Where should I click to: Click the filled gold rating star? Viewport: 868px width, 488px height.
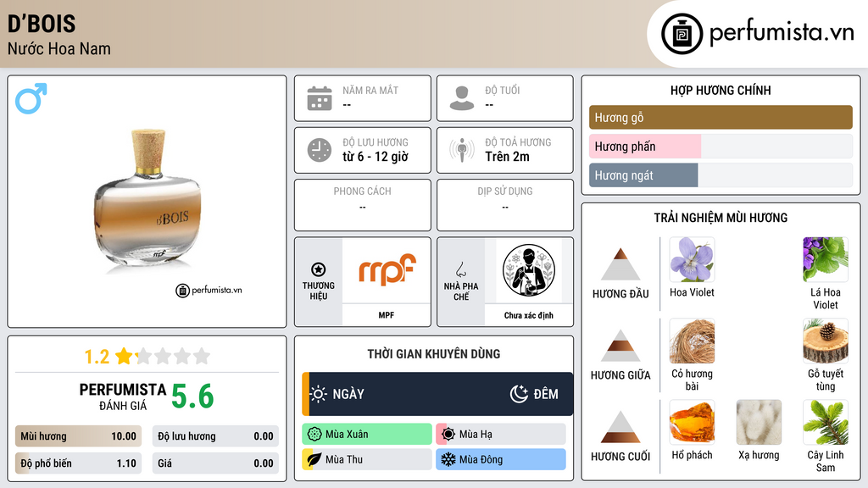click(x=124, y=356)
